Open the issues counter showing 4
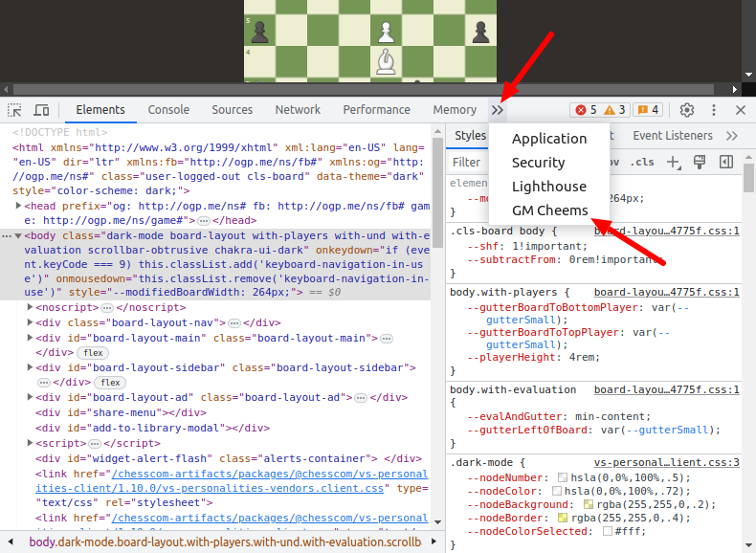Image resolution: width=756 pixels, height=553 pixels. click(648, 110)
